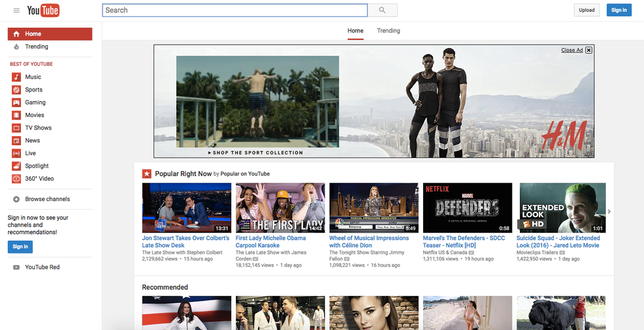Click Sign in button in top right
Viewport: 644px width, 330px height.
click(619, 11)
